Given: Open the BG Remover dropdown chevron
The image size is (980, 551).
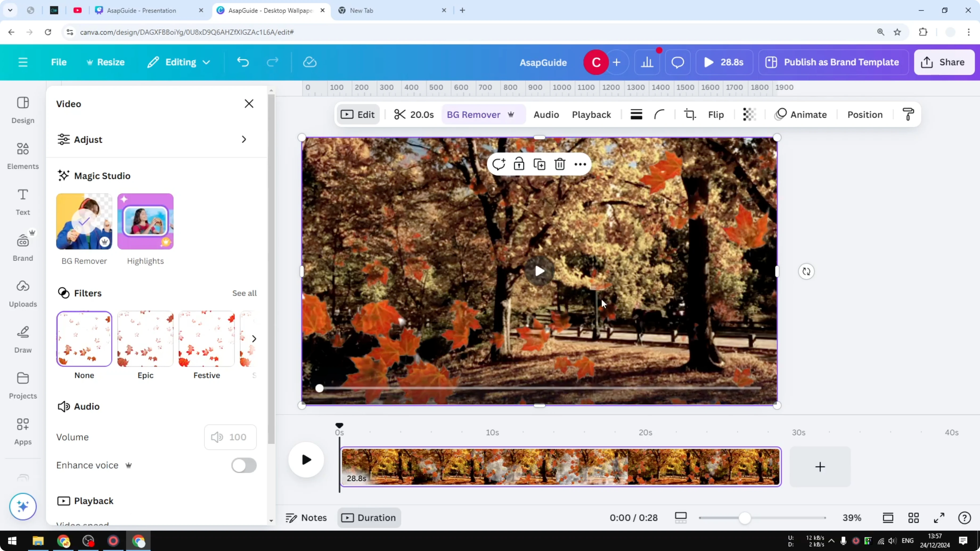Looking at the screenshot, I should pos(511,114).
